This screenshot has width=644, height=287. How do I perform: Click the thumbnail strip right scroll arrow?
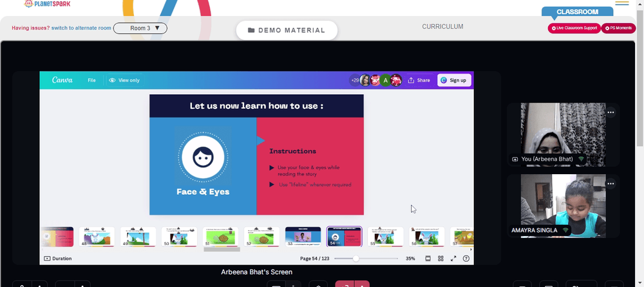pyautogui.click(x=471, y=249)
